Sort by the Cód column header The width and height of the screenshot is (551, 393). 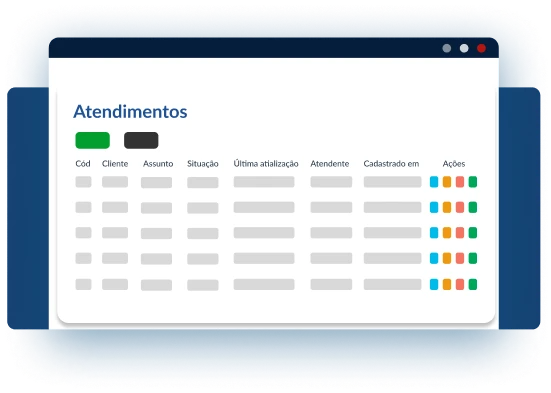(83, 163)
